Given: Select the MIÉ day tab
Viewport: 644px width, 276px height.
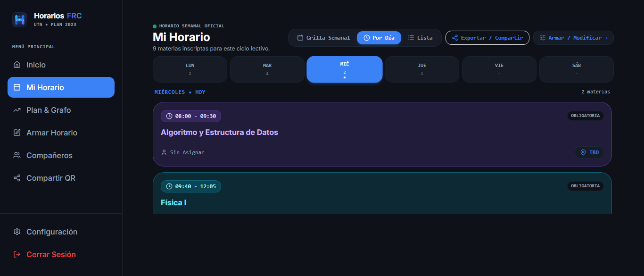Looking at the screenshot, I should pos(345,69).
